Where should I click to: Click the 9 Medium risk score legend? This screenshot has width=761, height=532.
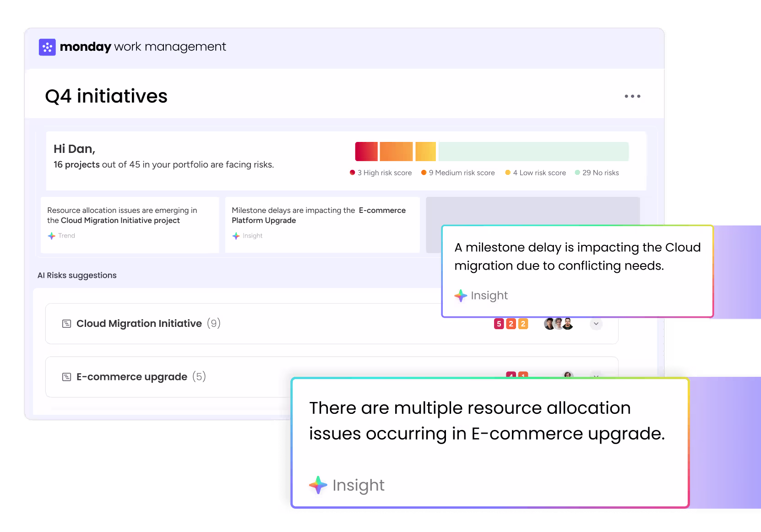(458, 173)
